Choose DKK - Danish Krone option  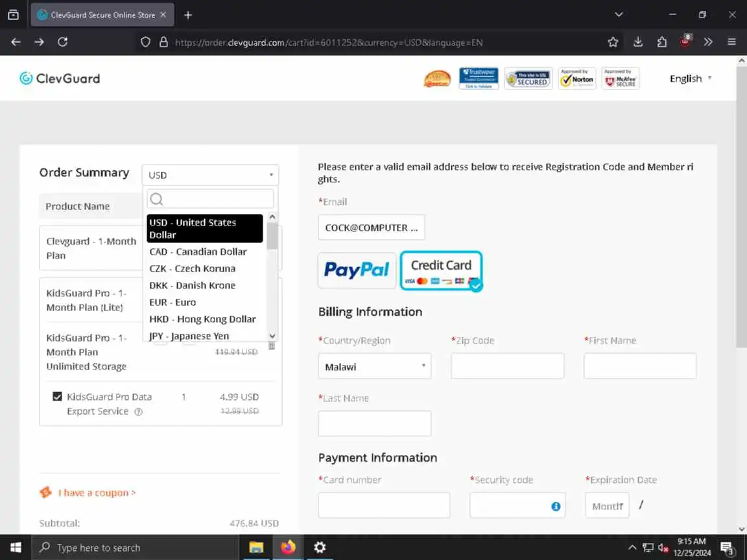pos(206,285)
